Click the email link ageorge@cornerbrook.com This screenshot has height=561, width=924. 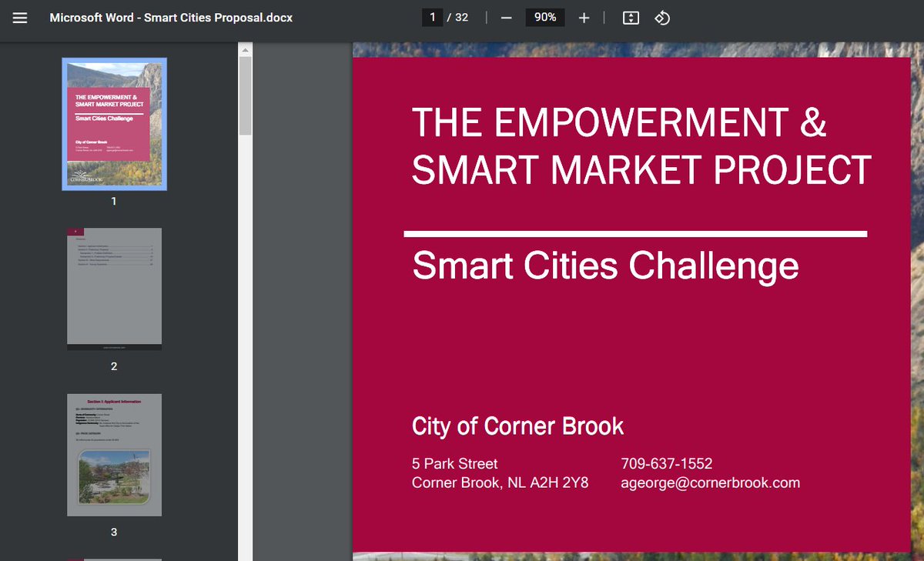point(710,483)
